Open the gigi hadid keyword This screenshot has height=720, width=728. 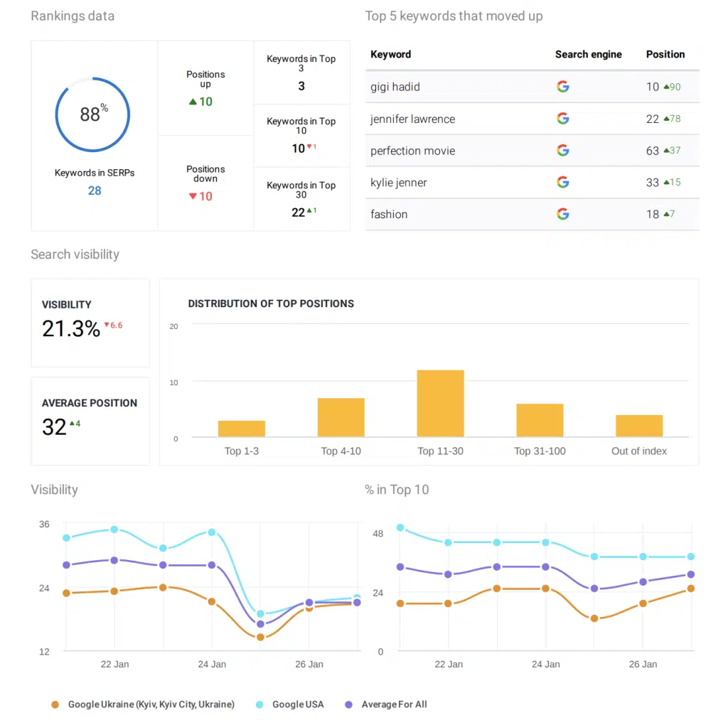coord(395,87)
